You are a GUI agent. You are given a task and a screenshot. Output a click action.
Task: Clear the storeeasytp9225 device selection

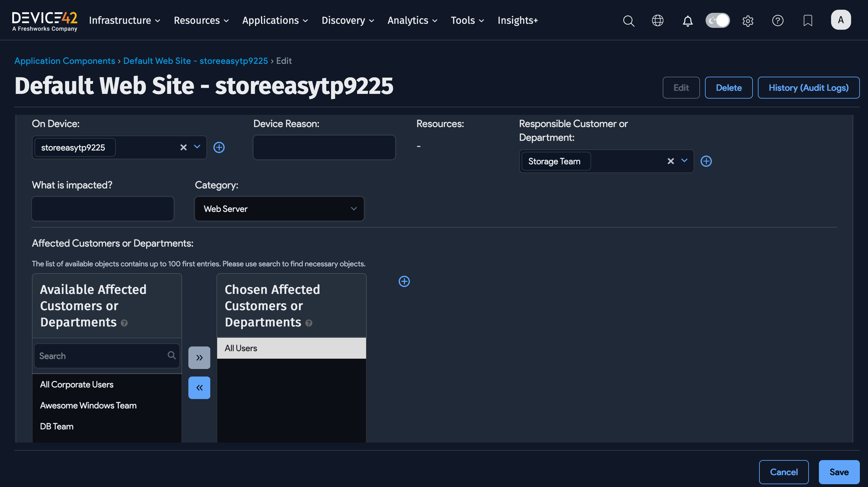pos(183,147)
